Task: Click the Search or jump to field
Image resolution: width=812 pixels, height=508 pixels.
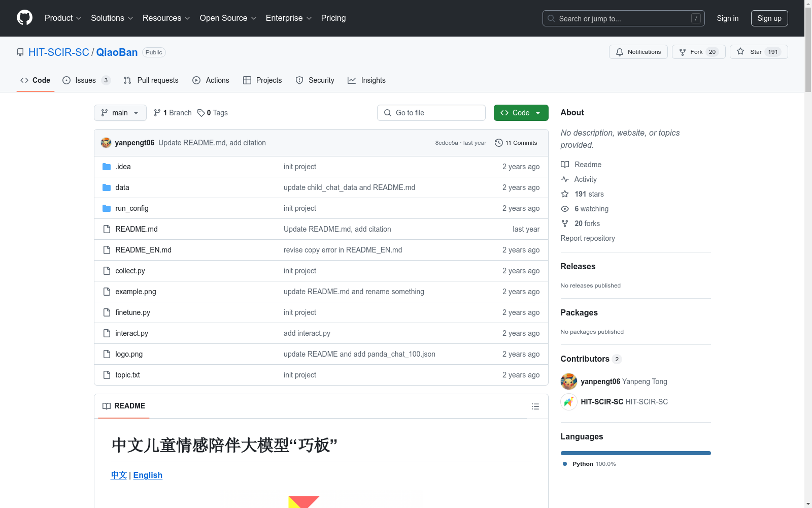Action: click(624, 18)
